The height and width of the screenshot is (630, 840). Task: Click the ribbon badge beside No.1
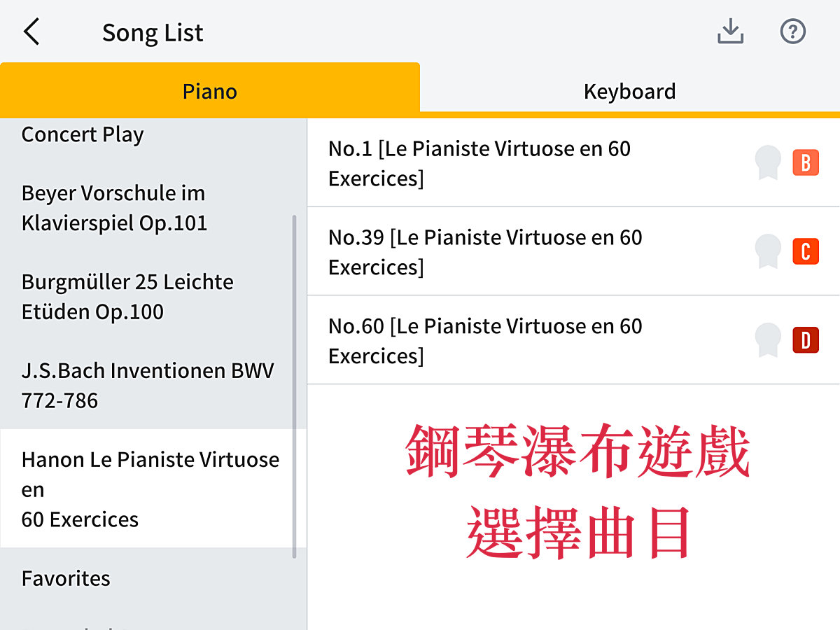[x=768, y=163]
